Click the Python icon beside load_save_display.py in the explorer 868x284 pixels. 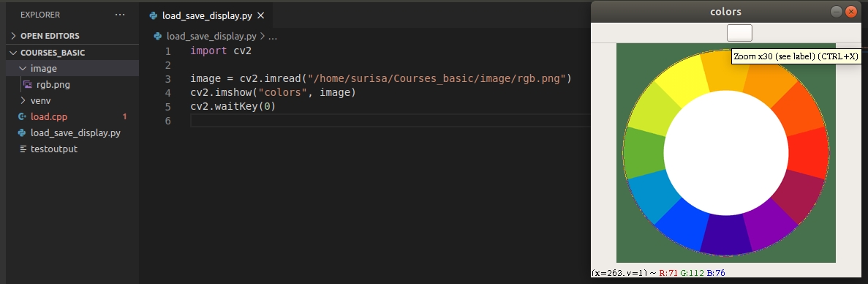tap(22, 133)
